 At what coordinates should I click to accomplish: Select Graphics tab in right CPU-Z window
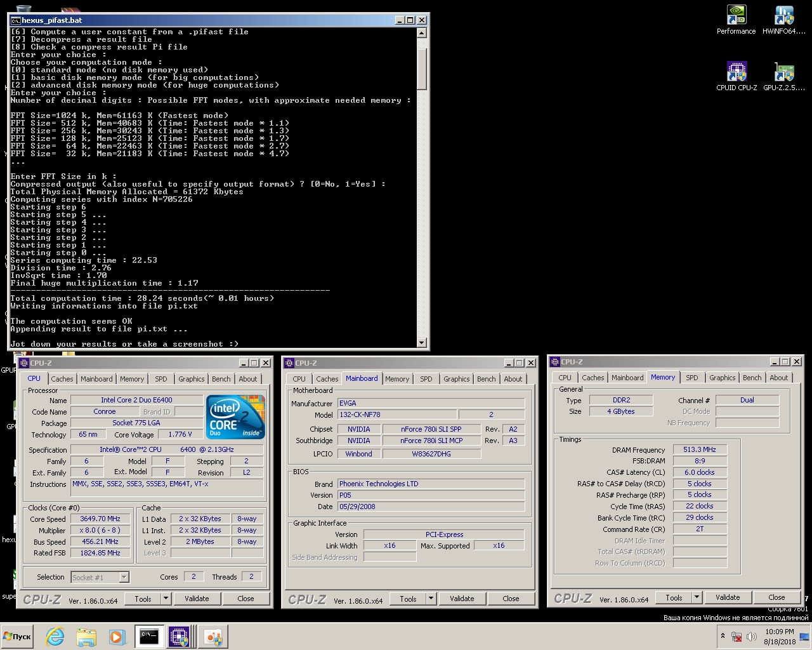[723, 378]
